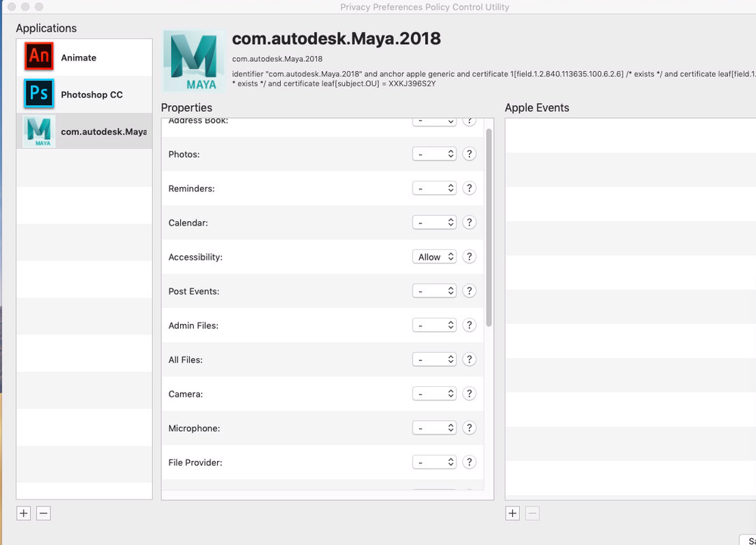Add an application with the plus button
Viewport: 756px width, 545px height.
(x=23, y=513)
